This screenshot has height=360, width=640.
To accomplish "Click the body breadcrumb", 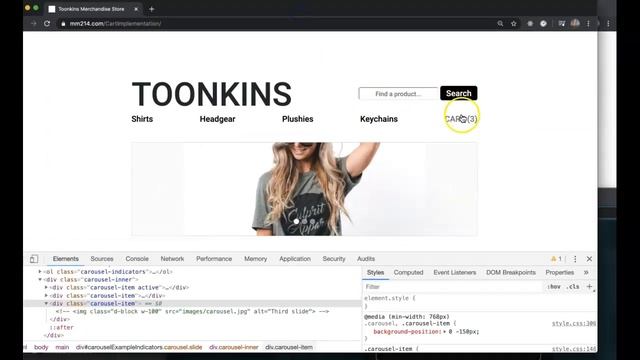I will coord(41,347).
